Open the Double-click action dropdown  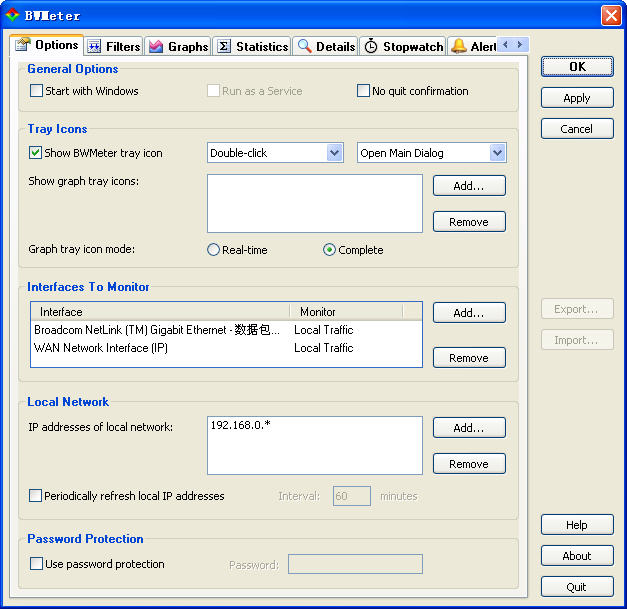[x=334, y=153]
